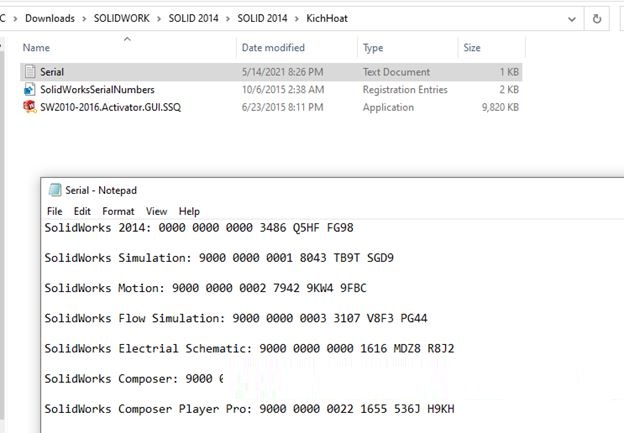The width and height of the screenshot is (624, 433).
Task: Select the Serial text document icon
Action: point(30,72)
